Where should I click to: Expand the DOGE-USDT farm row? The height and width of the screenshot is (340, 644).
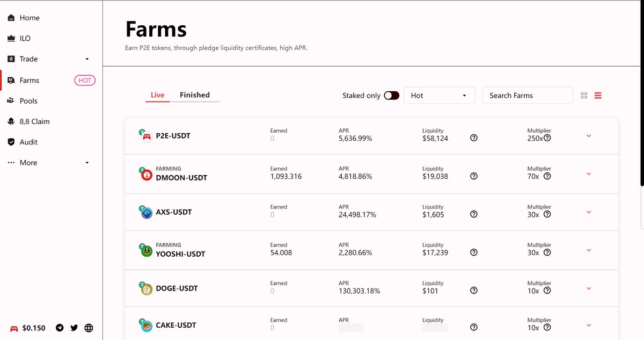(x=589, y=288)
